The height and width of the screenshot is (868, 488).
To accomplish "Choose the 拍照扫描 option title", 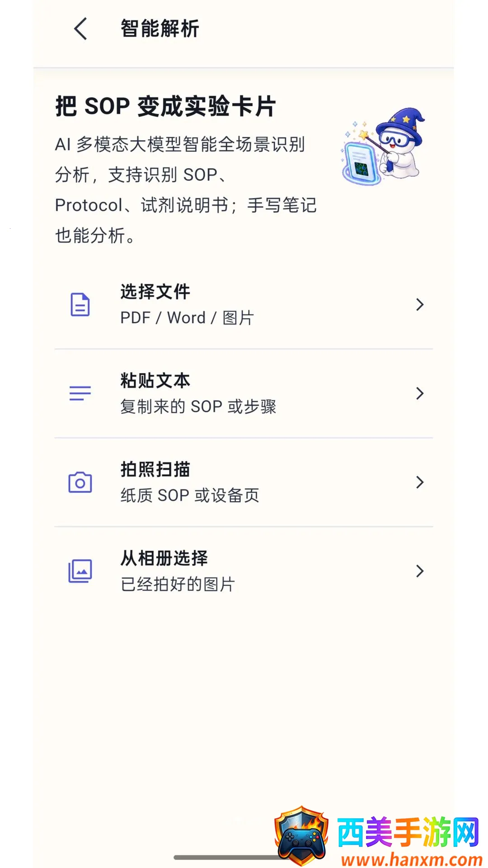I will tap(155, 469).
